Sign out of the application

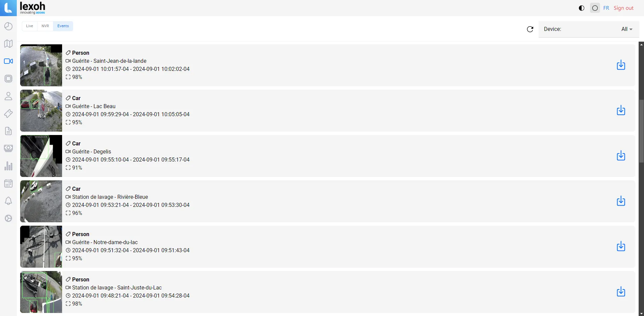tap(624, 8)
